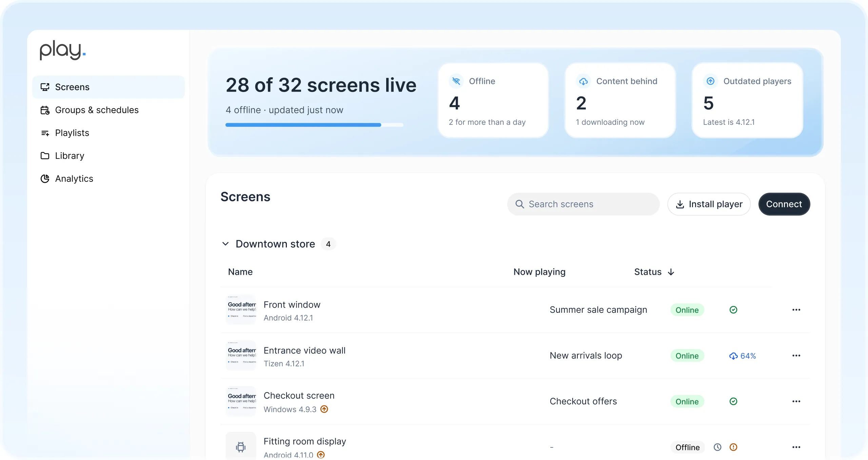Click the Online badge for Front window
This screenshot has width=868, height=460.
point(687,310)
